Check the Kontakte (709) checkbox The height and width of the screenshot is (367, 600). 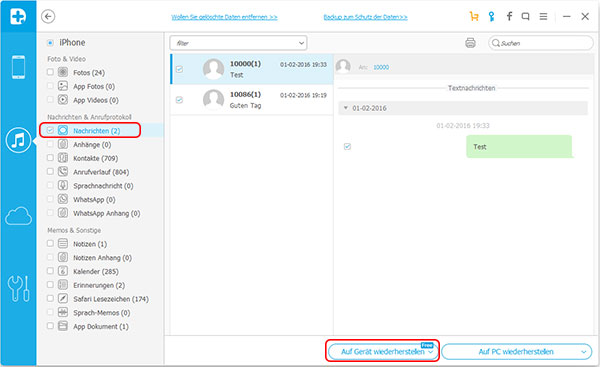point(50,158)
